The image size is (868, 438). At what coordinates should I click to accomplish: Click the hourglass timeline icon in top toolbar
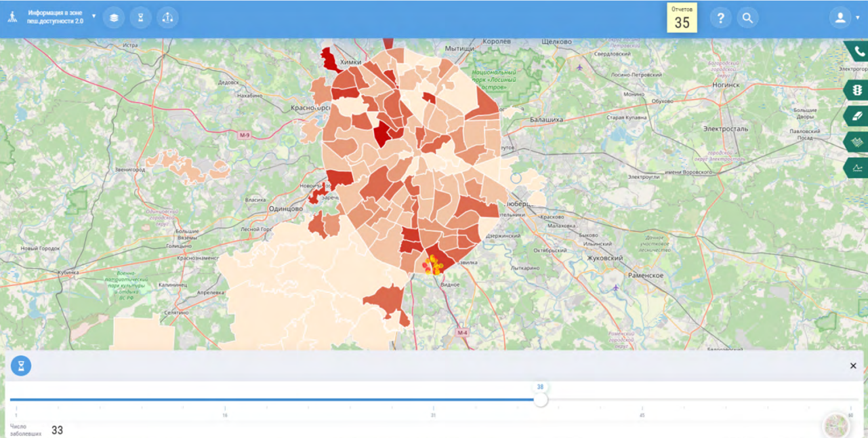(x=140, y=18)
